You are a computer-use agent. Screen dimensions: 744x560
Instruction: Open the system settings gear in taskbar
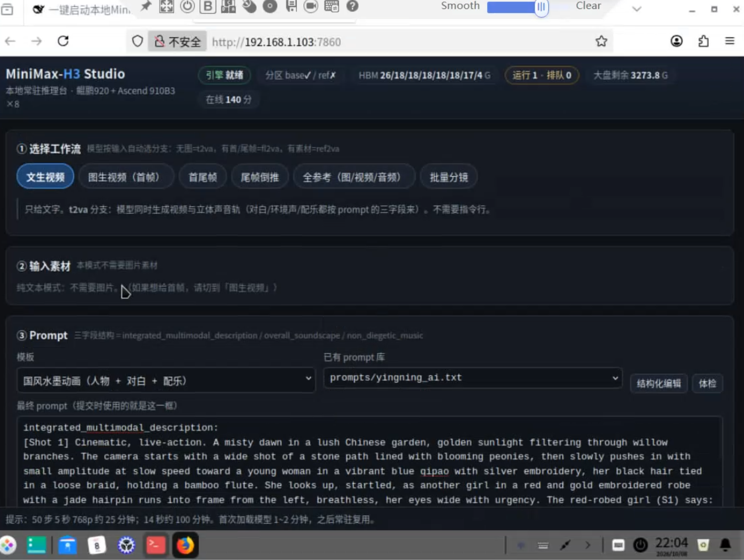(x=126, y=545)
